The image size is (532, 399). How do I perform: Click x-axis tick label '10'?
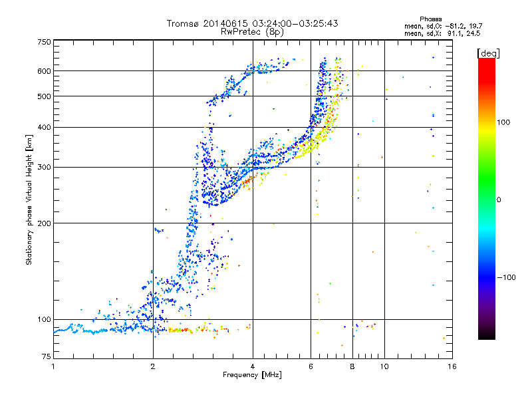[x=384, y=366]
